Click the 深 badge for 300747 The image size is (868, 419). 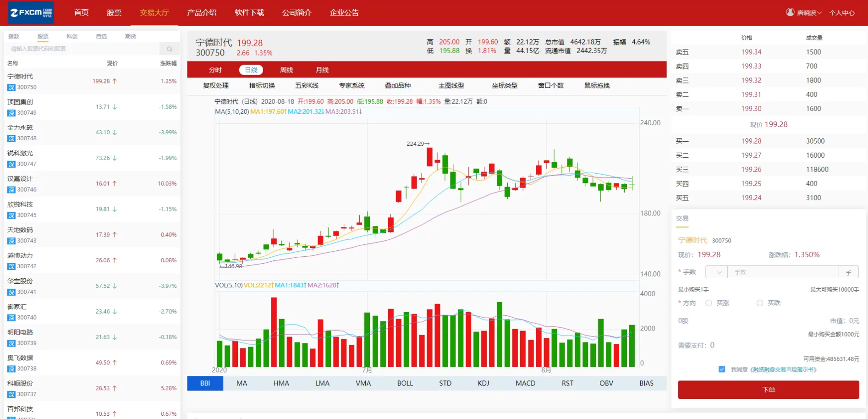(x=11, y=164)
